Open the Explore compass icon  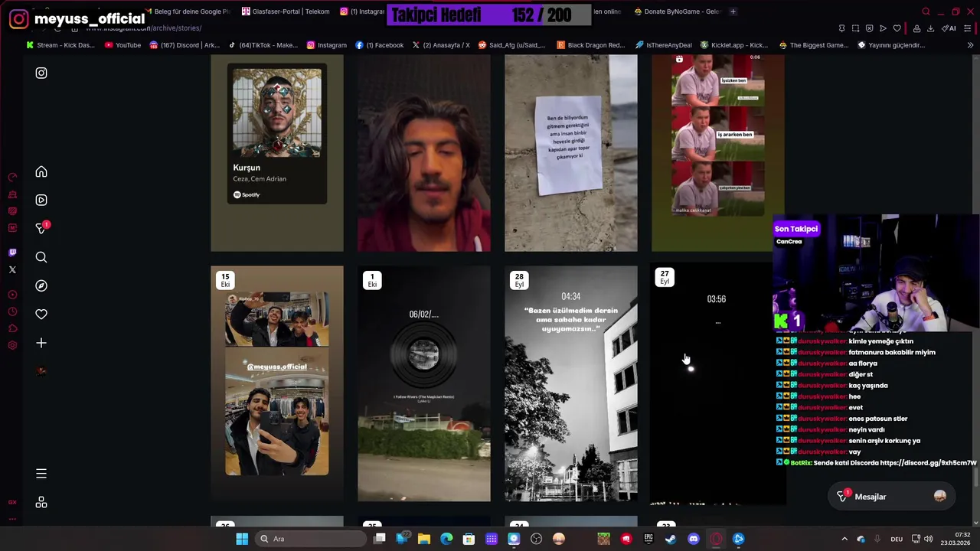point(41,285)
